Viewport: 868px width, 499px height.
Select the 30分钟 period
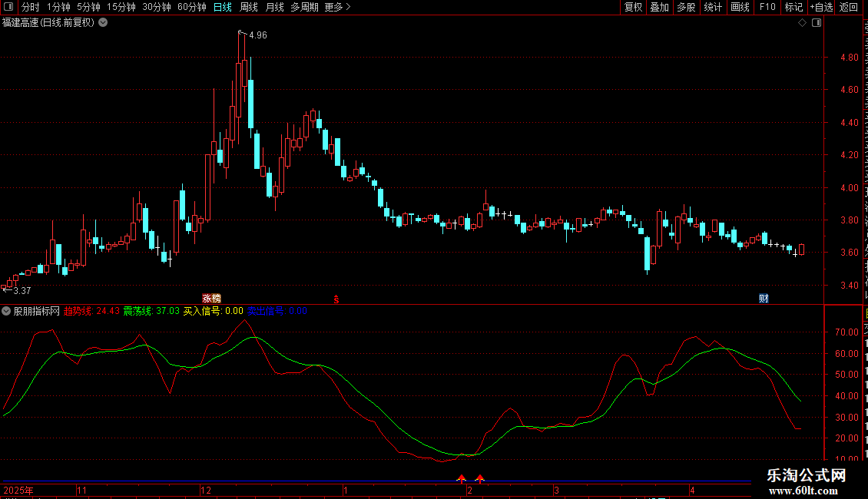click(157, 7)
